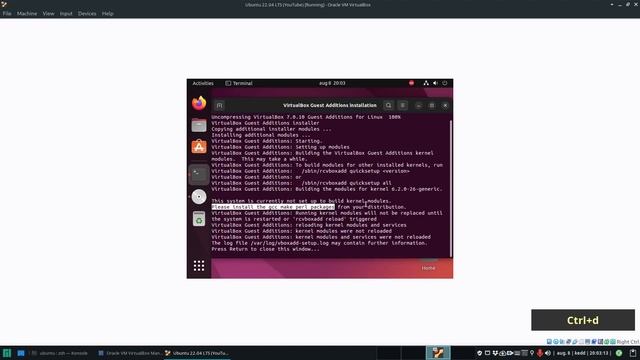
Task: Click the terminal window scrollbar
Action: coord(451,188)
